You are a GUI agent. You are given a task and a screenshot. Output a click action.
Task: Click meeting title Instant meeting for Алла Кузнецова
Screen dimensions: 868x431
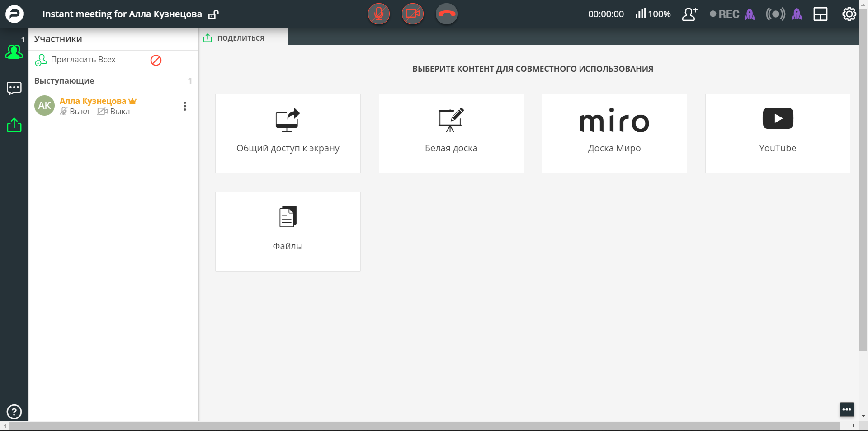click(x=122, y=14)
